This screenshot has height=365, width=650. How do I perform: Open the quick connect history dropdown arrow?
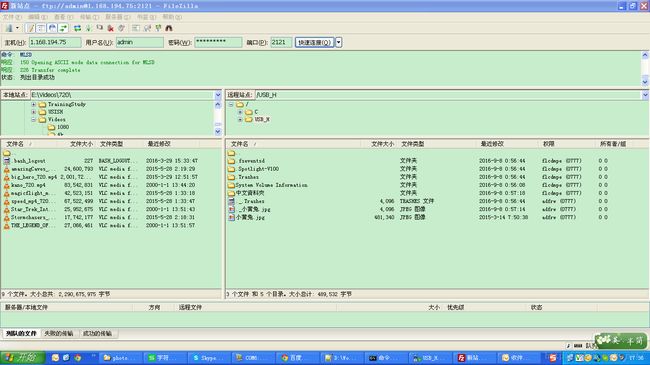pyautogui.click(x=339, y=42)
